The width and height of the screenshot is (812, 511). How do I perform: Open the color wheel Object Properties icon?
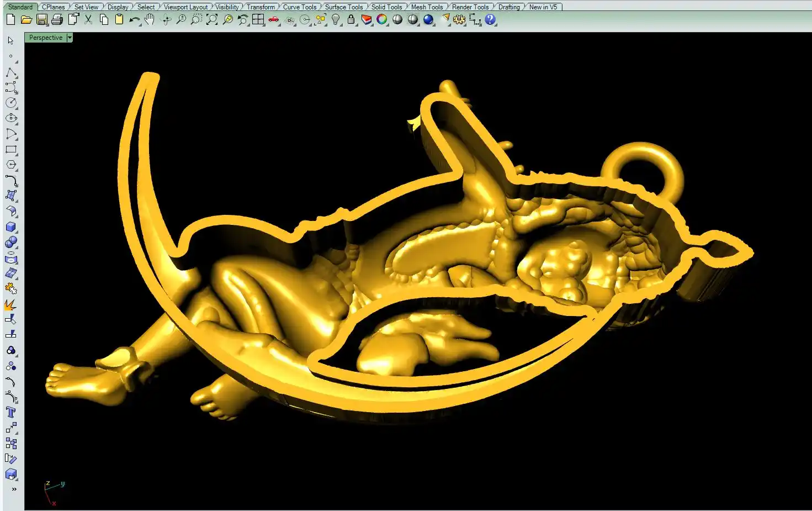pyautogui.click(x=382, y=20)
